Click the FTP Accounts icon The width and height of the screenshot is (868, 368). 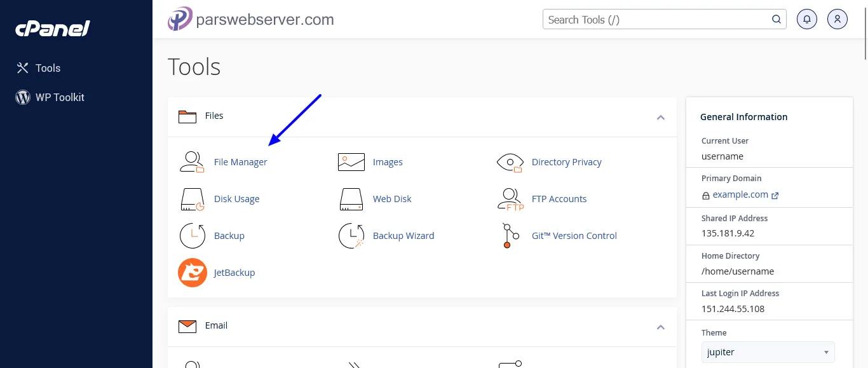[510, 199]
